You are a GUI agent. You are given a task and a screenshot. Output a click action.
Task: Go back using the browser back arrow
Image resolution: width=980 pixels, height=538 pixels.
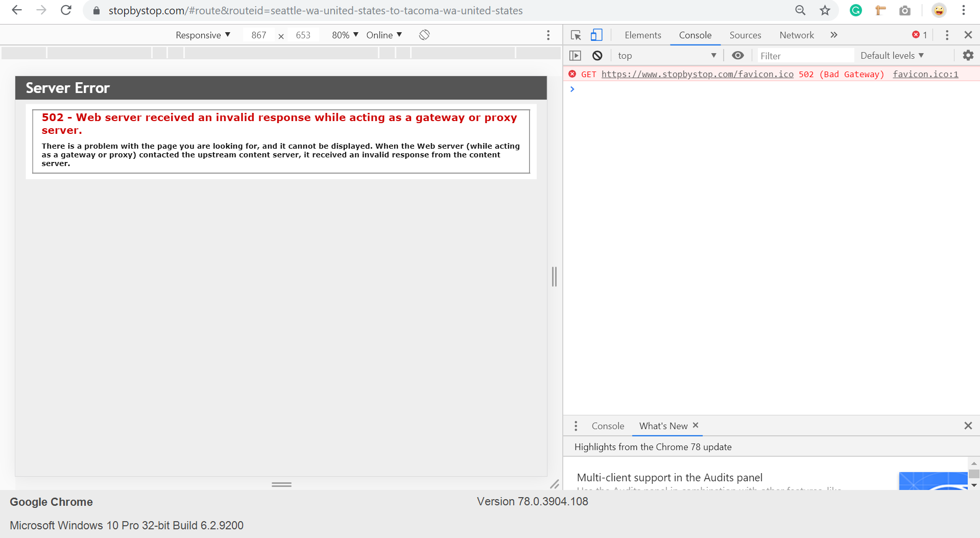coord(17,10)
